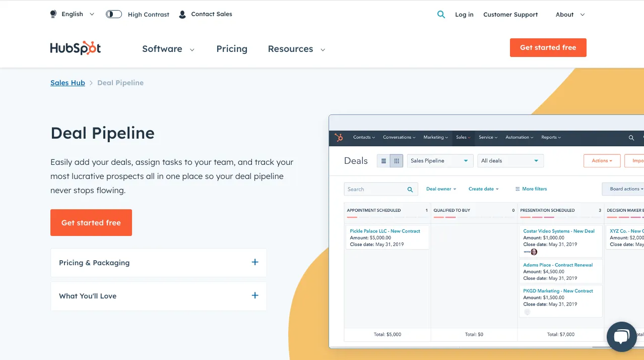
Task: Select board grid view icon beside Deals
Action: [x=397, y=161]
